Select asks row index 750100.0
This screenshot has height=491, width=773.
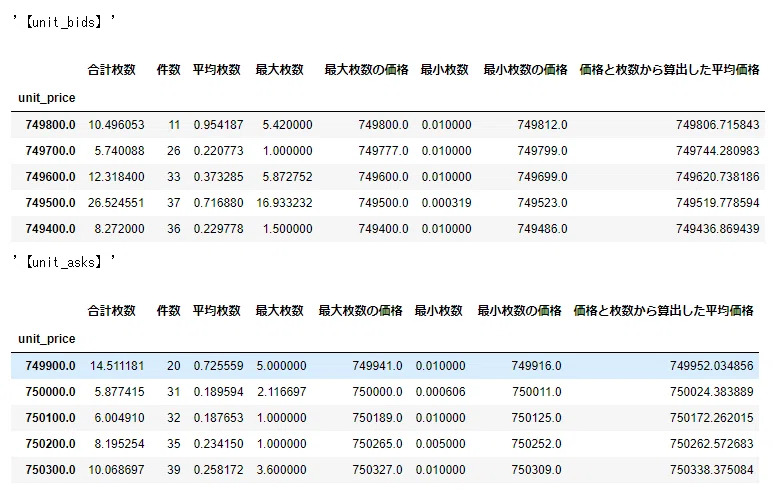(x=50, y=418)
